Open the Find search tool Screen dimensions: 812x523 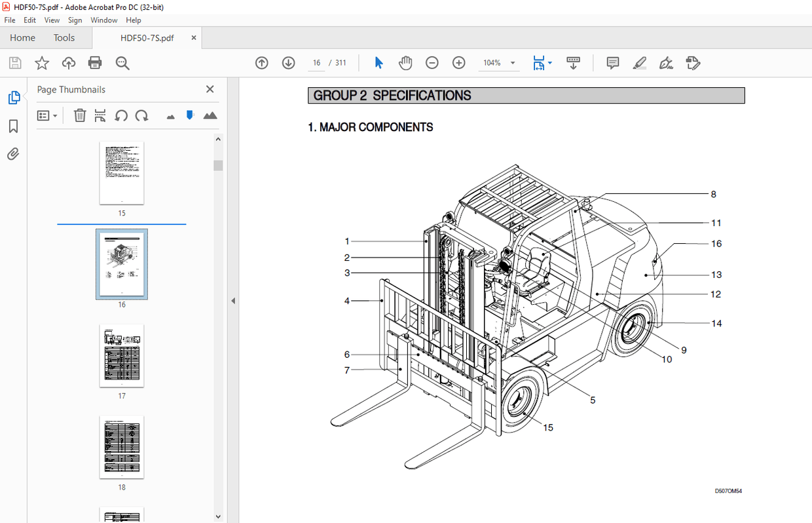coord(122,63)
